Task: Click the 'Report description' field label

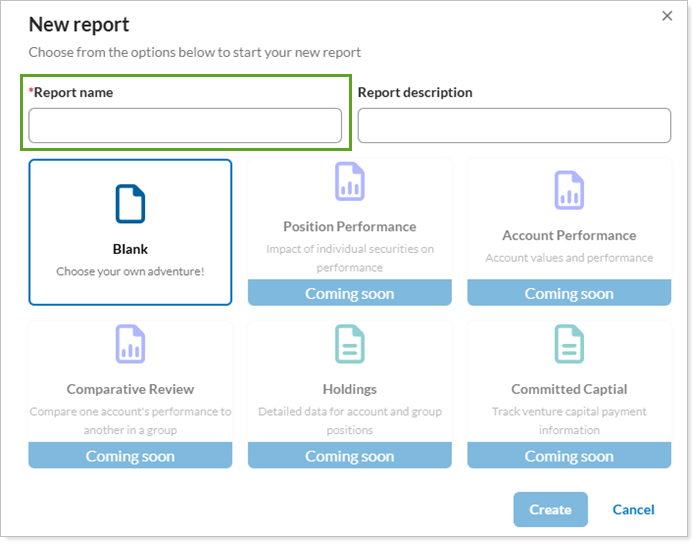Action: point(415,92)
